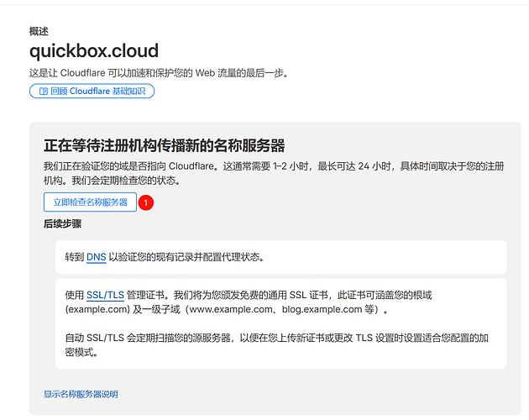Click the 后续步骤 heading
529x420 pixels.
click(x=62, y=223)
